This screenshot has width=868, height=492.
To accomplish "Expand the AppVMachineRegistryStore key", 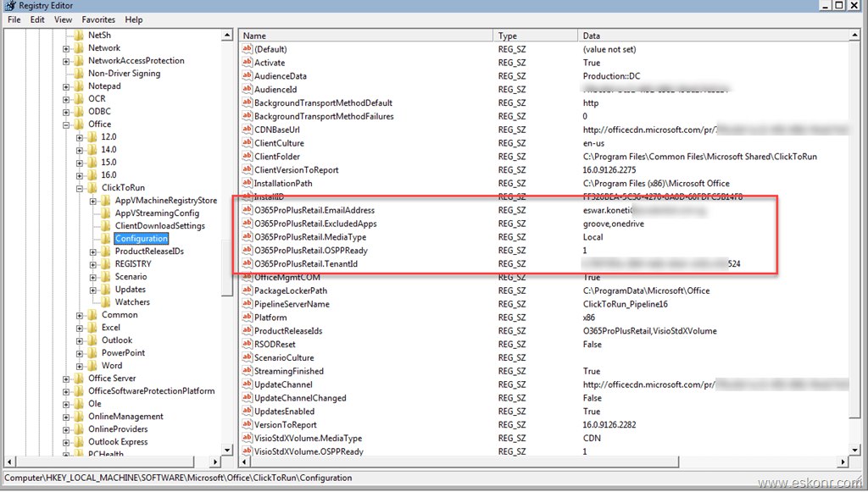I will pyautogui.click(x=93, y=202).
